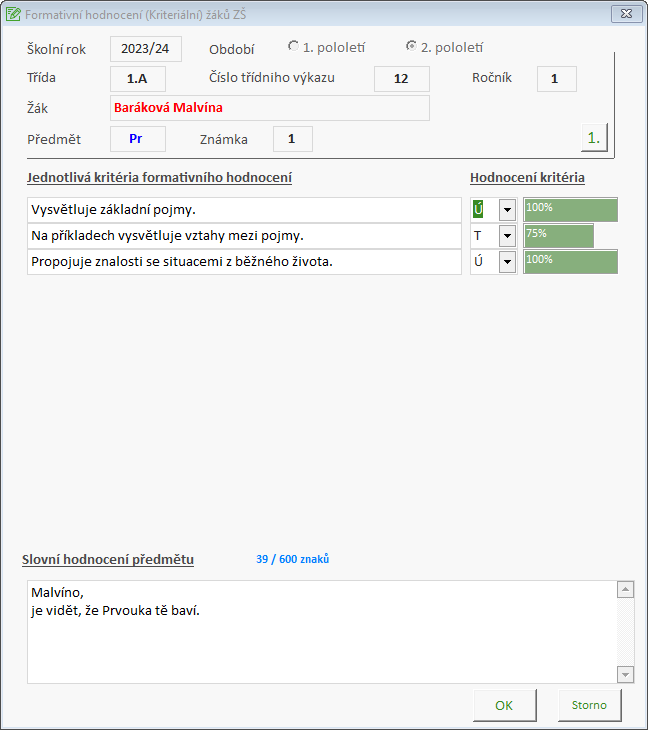Screen dimensions: 648x730
Task: Click the Předmět field showing Pr
Action: click(x=138, y=139)
